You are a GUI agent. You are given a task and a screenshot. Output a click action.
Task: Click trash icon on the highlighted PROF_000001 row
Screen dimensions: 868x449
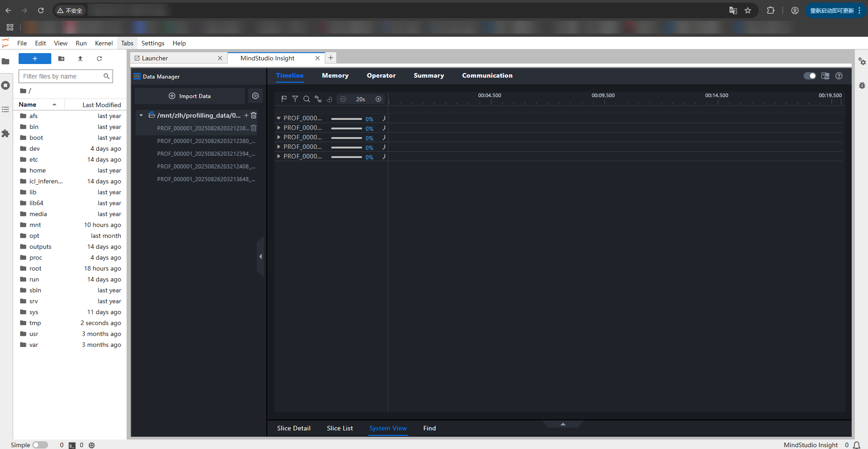(x=254, y=128)
